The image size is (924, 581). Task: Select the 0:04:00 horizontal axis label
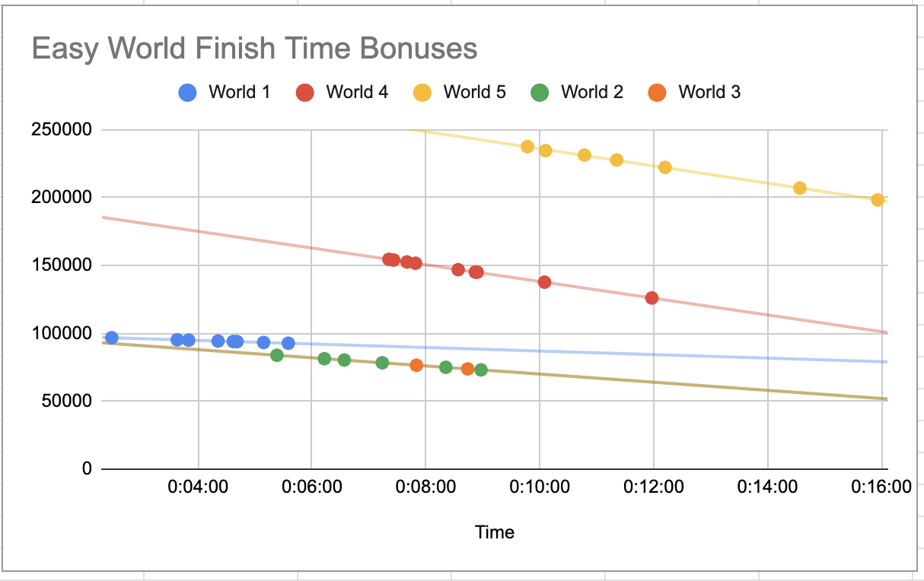point(198,487)
